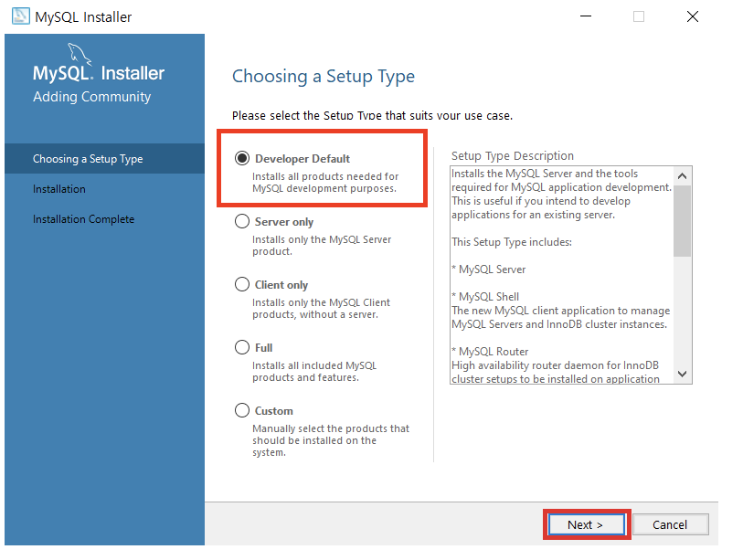This screenshot has height=560, width=743.
Task: Click the description scrollbar thumb
Action: point(683,221)
